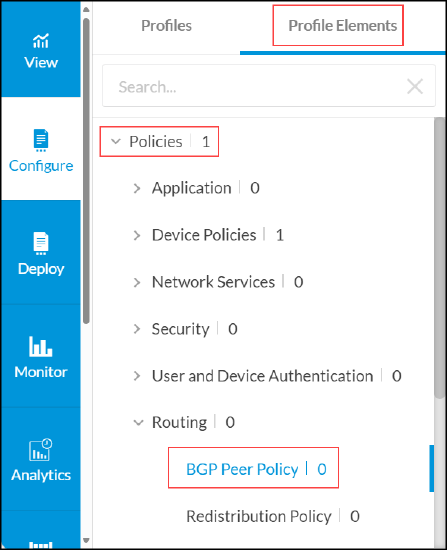This screenshot has width=447, height=550.
Task: Select Redistribution Policy item
Action: tap(273, 516)
